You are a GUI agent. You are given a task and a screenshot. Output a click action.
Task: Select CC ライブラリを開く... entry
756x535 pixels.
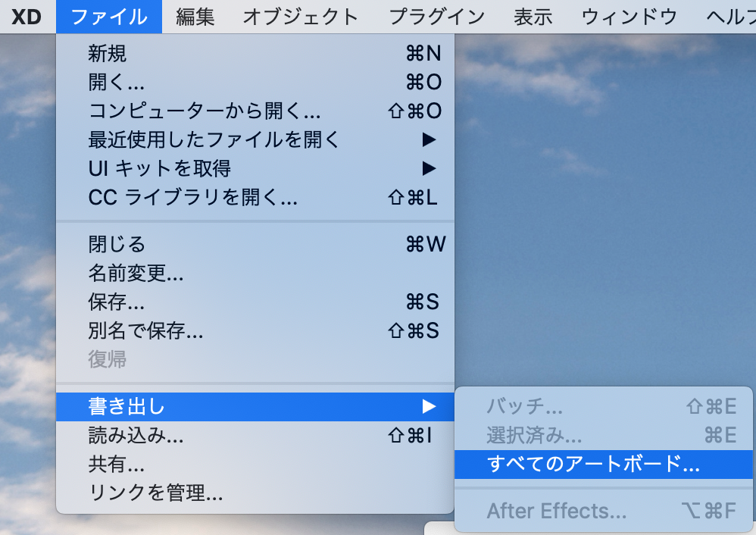[255, 198]
